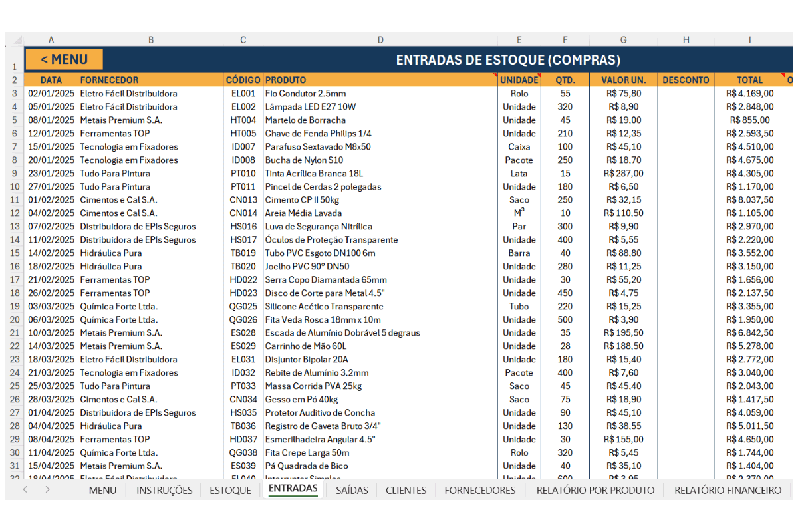798x532 pixels.
Task: Click the previous sheet navigation arrow
Action: [x=25, y=489]
